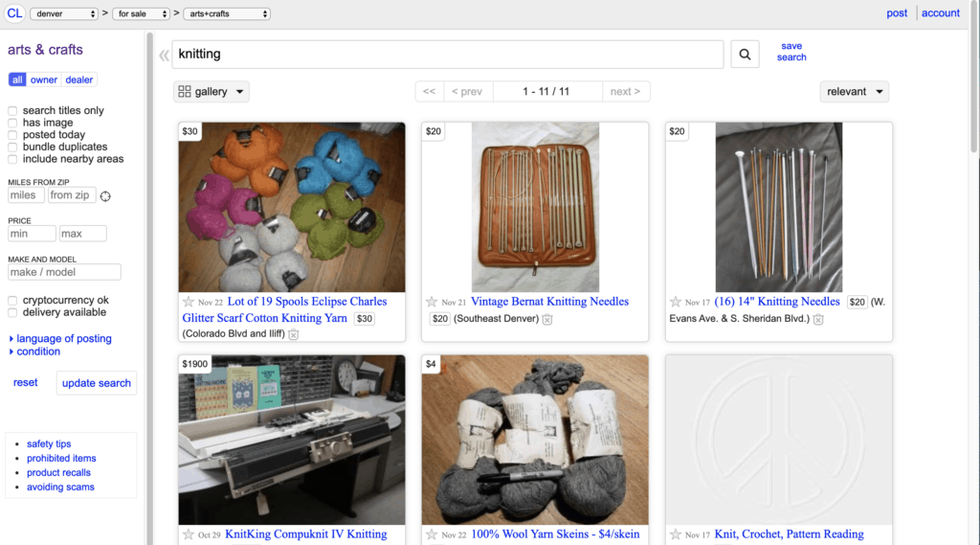
Task: Select the dealer tab
Action: (79, 79)
